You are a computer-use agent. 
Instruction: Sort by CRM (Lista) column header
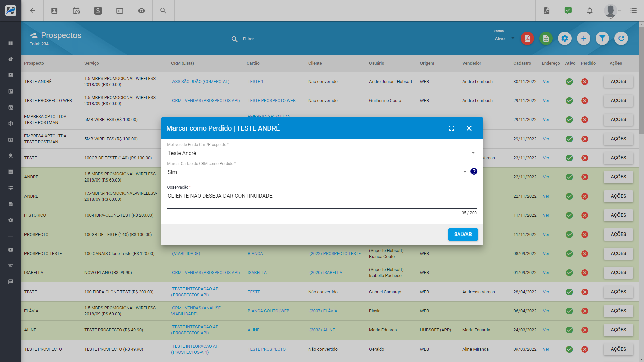pyautogui.click(x=182, y=63)
